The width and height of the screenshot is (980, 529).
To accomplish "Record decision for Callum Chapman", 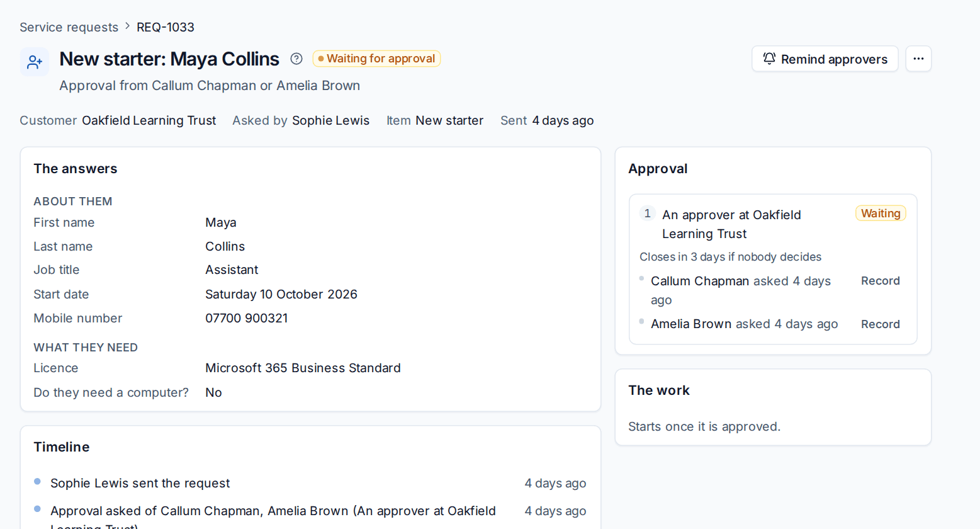I will pyautogui.click(x=880, y=281).
